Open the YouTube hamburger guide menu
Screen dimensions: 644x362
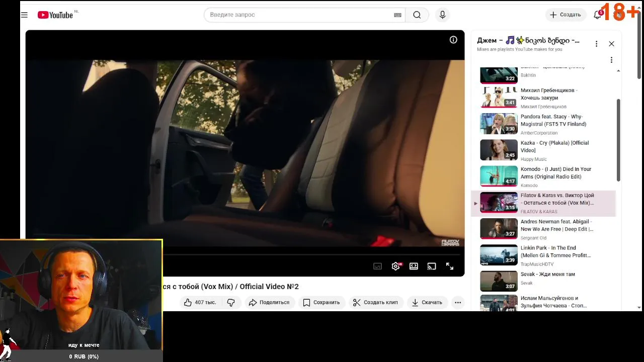pyautogui.click(x=24, y=15)
